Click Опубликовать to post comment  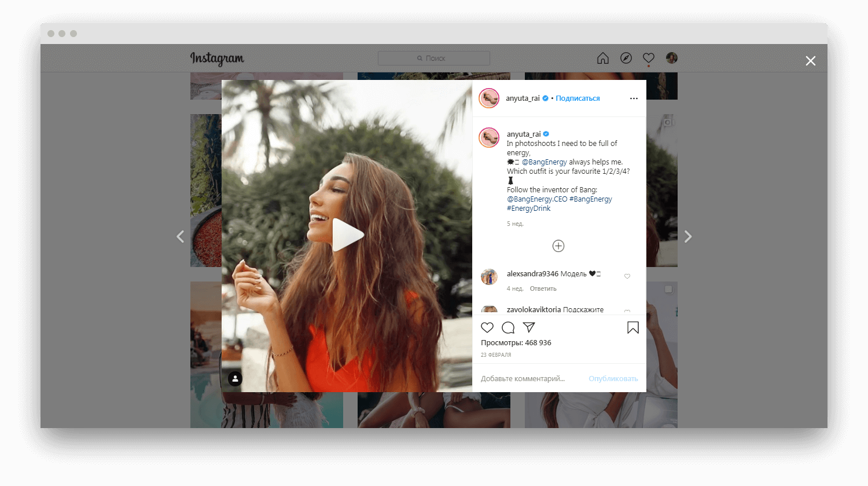613,379
